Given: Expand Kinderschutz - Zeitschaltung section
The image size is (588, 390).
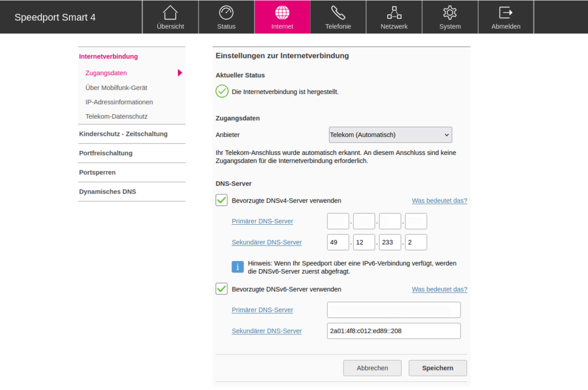Looking at the screenshot, I should pyautogui.click(x=123, y=134).
